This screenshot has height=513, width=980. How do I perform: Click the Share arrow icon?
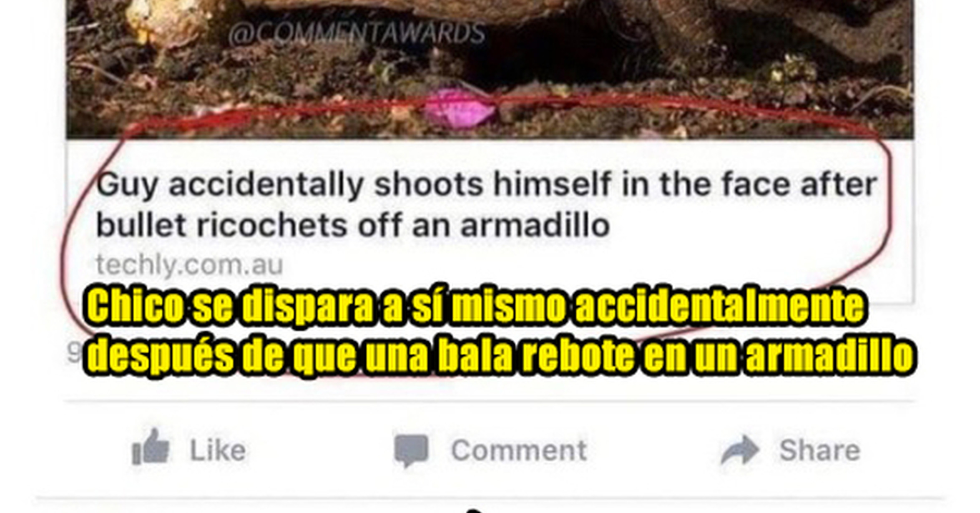click(740, 450)
